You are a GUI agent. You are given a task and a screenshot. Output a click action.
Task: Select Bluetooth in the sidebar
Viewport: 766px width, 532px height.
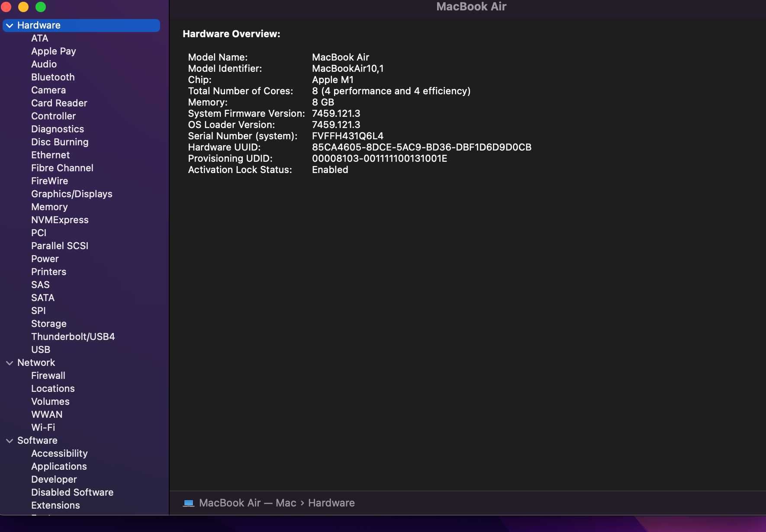(53, 77)
